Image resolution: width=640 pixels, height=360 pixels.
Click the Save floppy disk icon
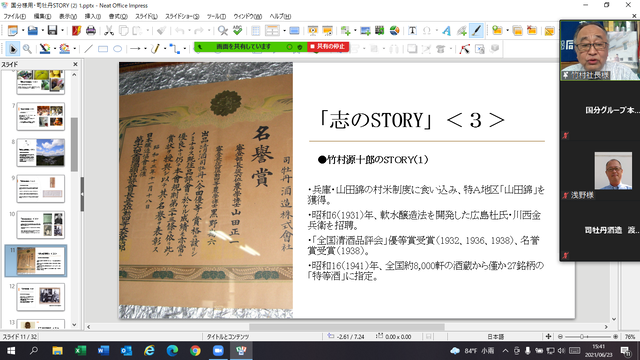pyautogui.click(x=52, y=31)
